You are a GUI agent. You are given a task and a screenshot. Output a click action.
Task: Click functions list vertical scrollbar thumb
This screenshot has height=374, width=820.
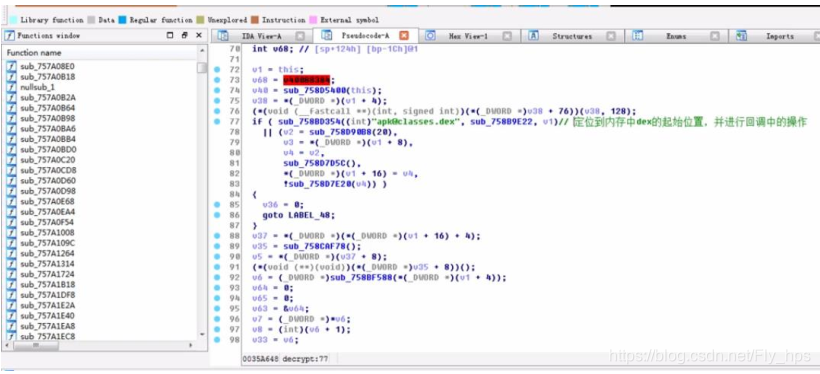pos(202,68)
